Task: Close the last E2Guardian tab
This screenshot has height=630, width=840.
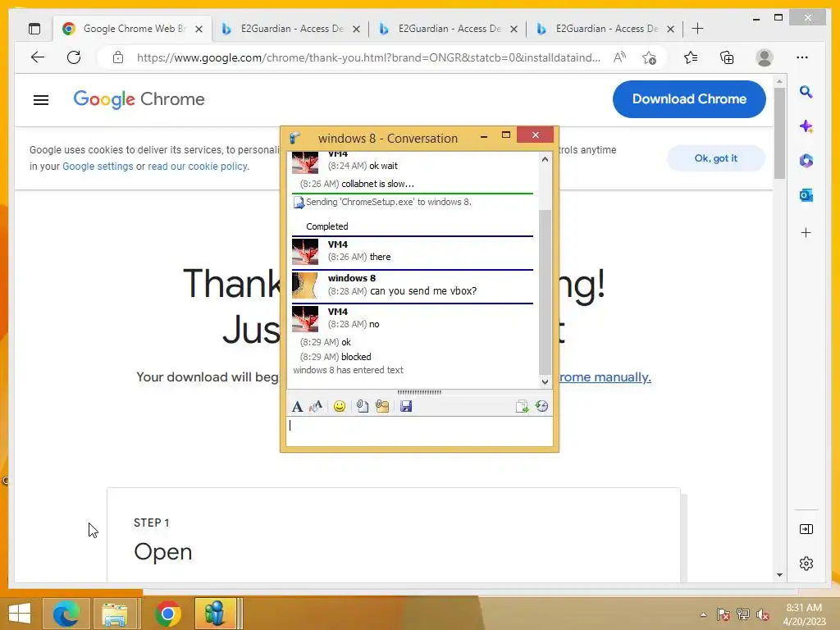Action: pos(670,29)
